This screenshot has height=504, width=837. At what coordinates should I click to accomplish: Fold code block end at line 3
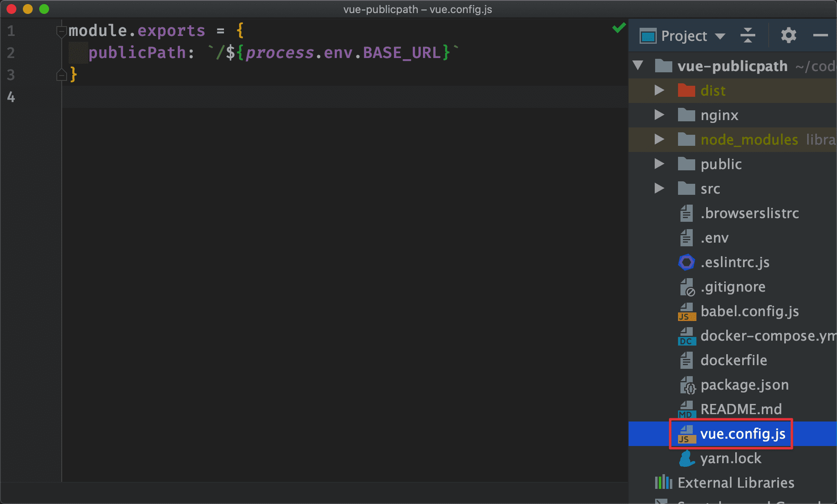point(61,75)
